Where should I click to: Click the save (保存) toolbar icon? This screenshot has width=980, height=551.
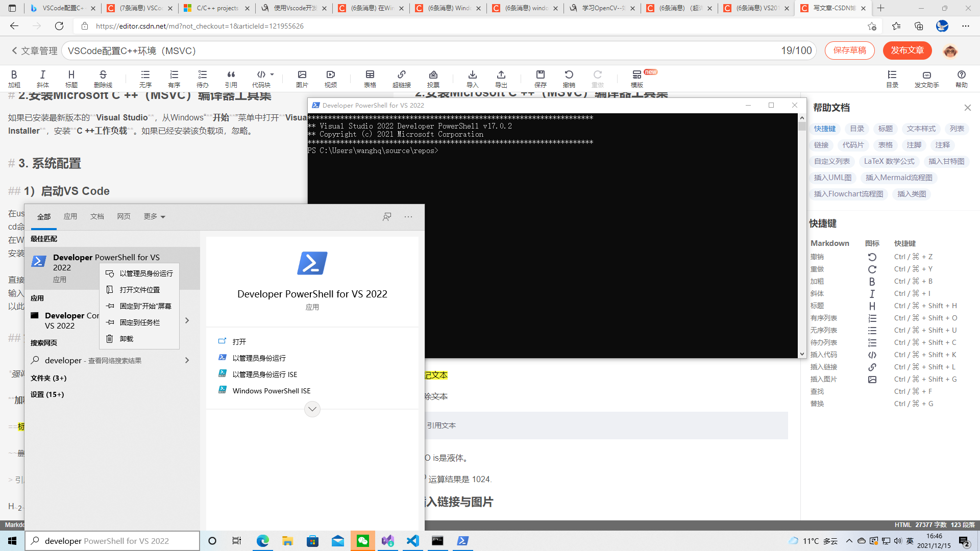(x=541, y=79)
